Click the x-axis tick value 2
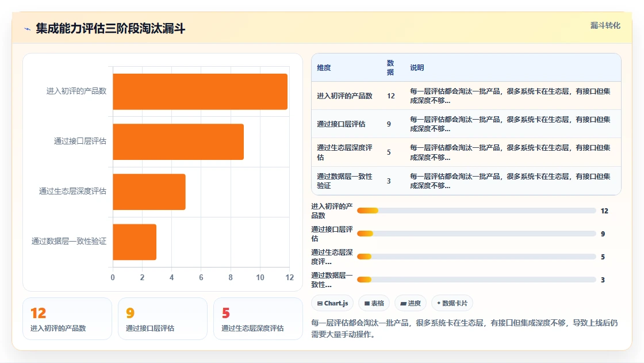Screen dimensions: 644x363 pos(142,277)
